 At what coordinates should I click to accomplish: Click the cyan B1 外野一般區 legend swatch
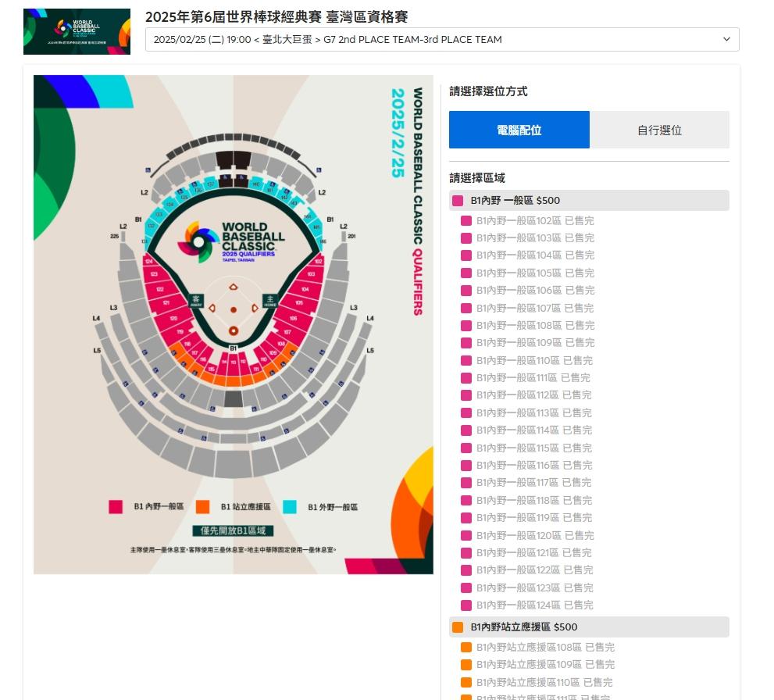coord(290,507)
